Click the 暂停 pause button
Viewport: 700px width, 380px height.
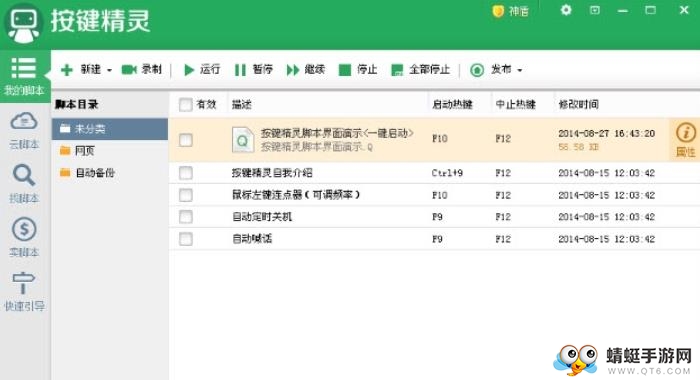[x=254, y=70]
